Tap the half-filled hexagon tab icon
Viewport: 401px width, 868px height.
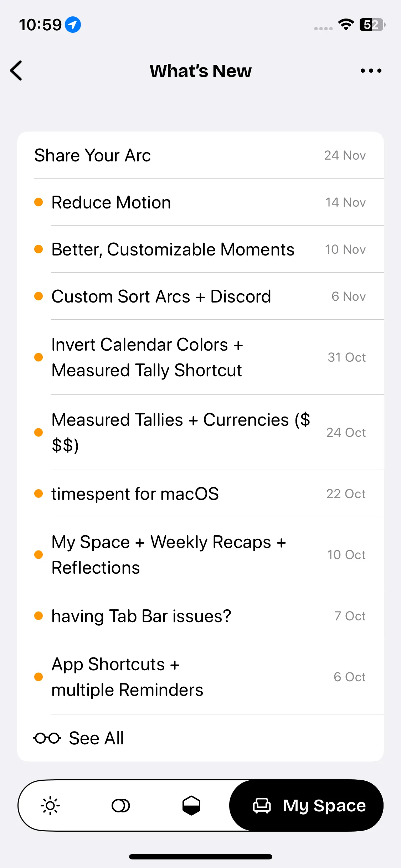point(191,806)
